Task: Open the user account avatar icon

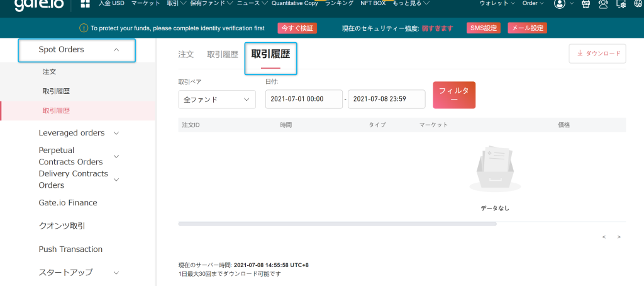Action: [x=559, y=4]
